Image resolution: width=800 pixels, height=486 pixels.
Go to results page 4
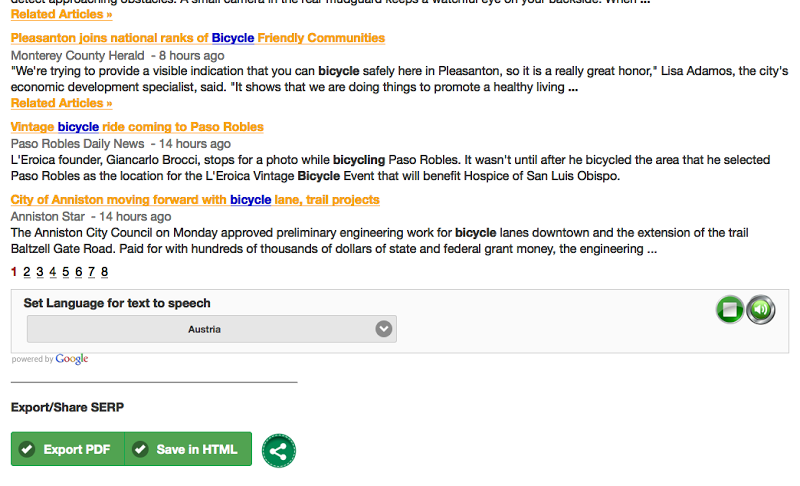52,272
